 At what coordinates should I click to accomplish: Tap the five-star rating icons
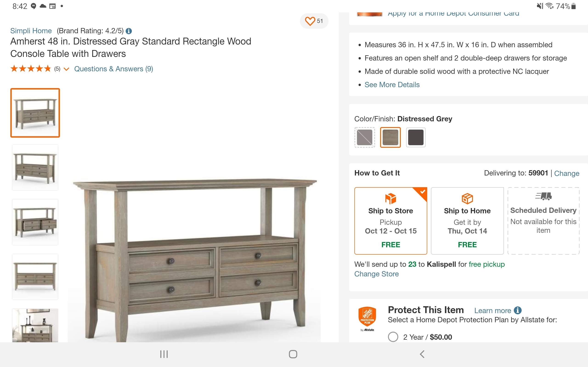[x=31, y=69]
